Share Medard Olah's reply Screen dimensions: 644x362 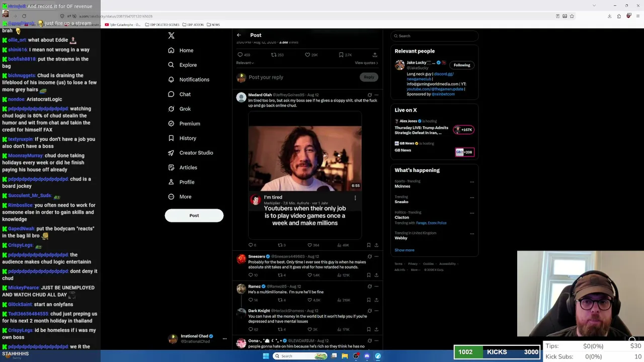[x=376, y=245]
